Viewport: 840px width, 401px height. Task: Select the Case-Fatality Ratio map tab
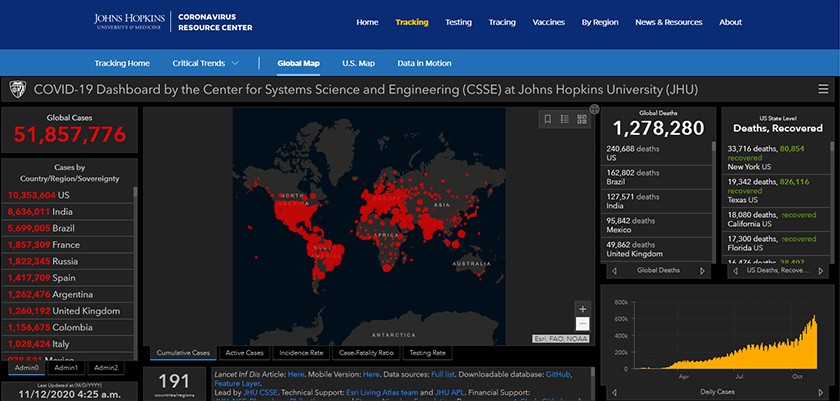[x=366, y=353]
